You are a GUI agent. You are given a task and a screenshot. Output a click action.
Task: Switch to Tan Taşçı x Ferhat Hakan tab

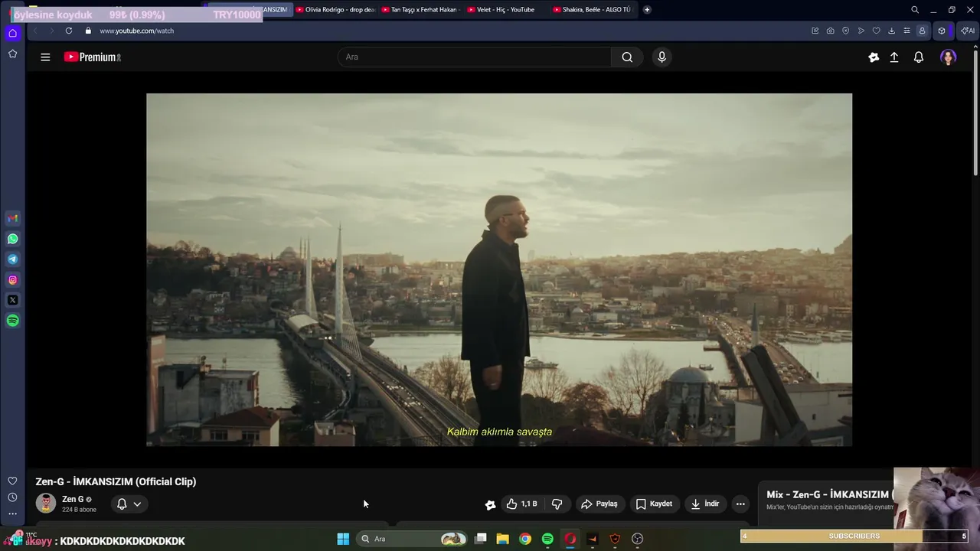click(420, 10)
